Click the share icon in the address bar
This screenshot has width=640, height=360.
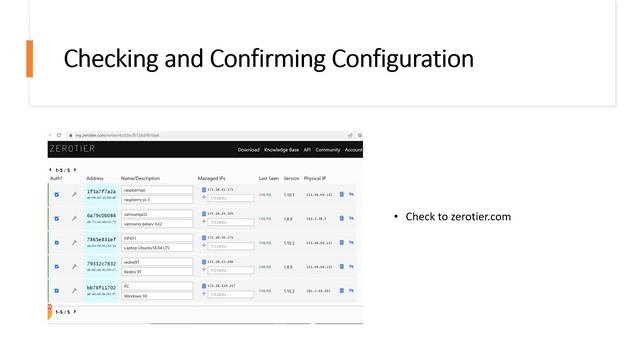(x=350, y=135)
